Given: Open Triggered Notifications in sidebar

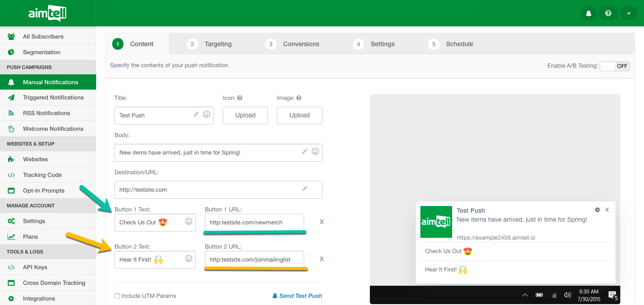Looking at the screenshot, I should click(53, 98).
